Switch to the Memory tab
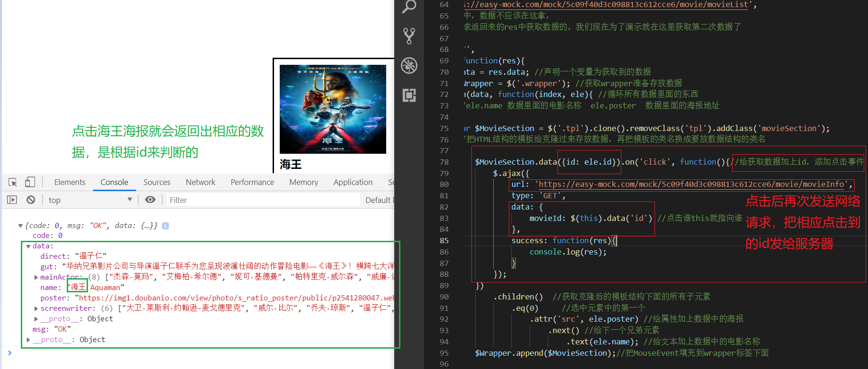Viewport: 868px width, 369px height. pos(303,182)
